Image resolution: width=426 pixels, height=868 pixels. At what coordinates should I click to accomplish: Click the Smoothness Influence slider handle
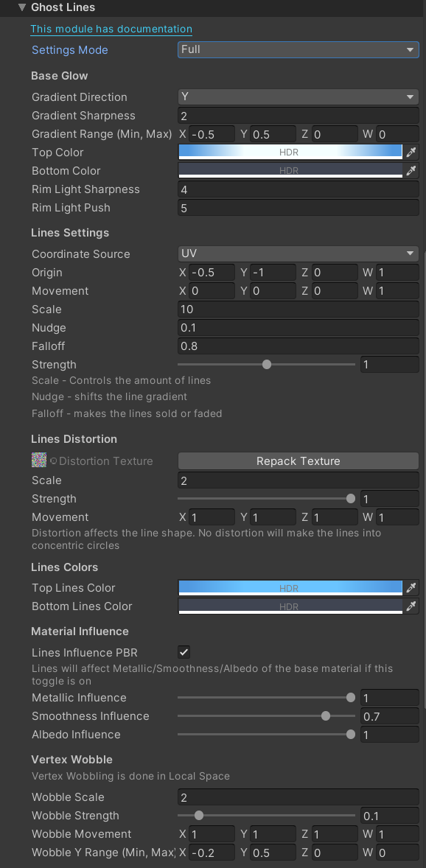326,715
